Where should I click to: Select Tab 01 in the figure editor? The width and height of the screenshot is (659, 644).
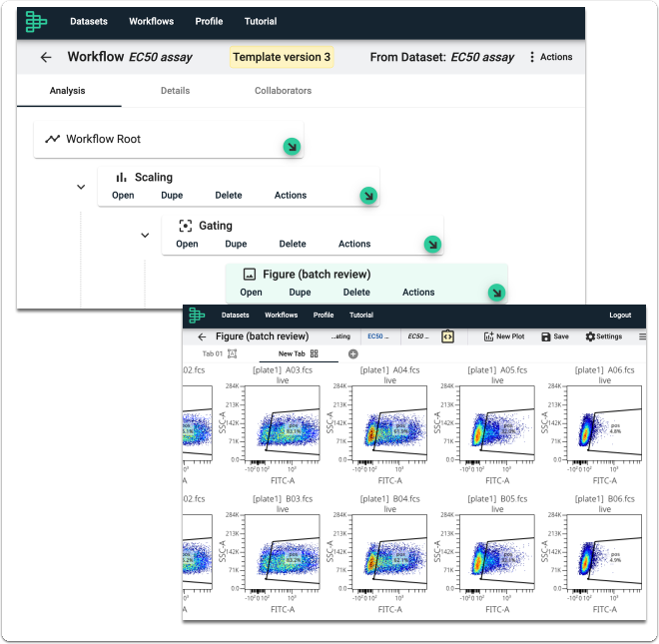click(x=213, y=353)
